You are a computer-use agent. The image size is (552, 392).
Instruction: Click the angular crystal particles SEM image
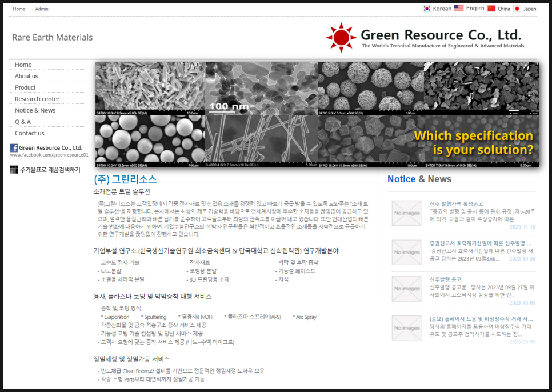(x=371, y=141)
